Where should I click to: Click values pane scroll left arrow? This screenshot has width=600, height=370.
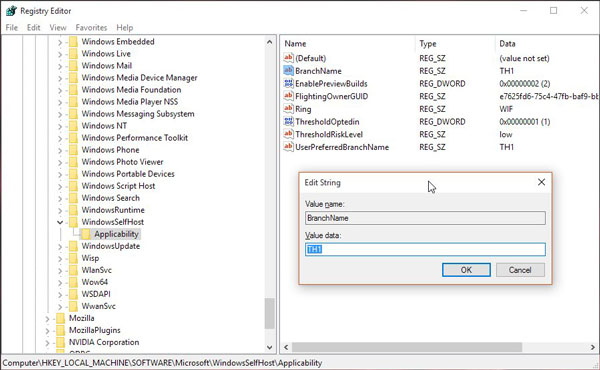[x=286, y=347]
